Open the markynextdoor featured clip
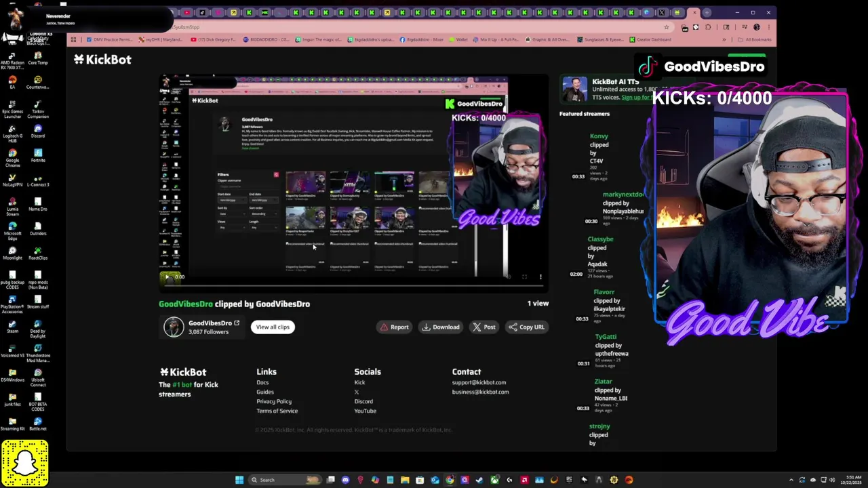 [623, 195]
